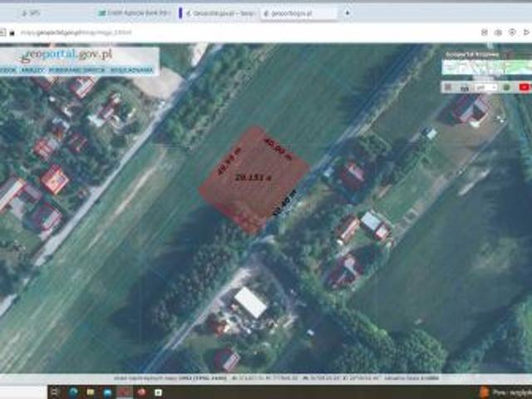Click the binoculars search icon in map toolbar

pos(465,88)
